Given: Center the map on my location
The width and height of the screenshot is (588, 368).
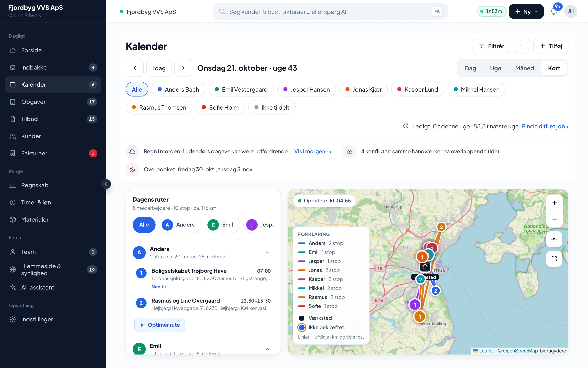Looking at the screenshot, I should (x=554, y=239).
